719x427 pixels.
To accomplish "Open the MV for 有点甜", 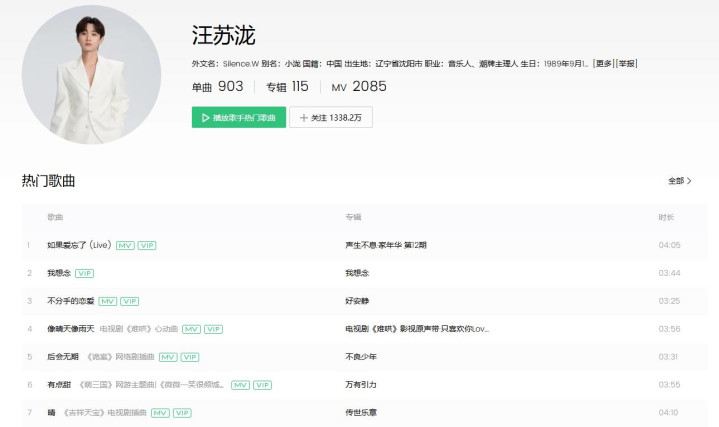I will [240, 385].
